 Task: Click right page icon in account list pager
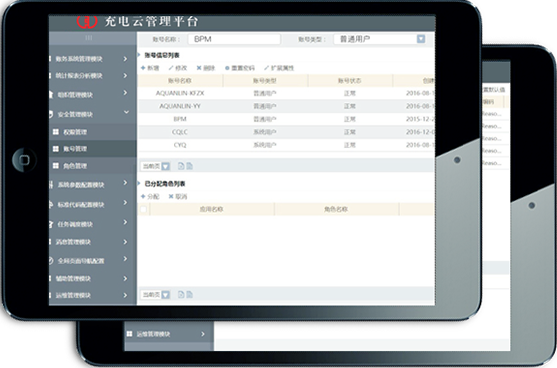click(189, 166)
